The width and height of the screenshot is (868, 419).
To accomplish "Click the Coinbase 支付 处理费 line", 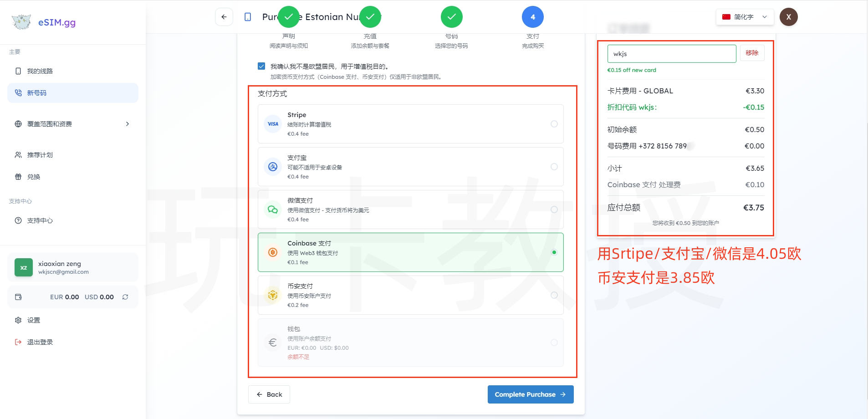I will click(686, 184).
